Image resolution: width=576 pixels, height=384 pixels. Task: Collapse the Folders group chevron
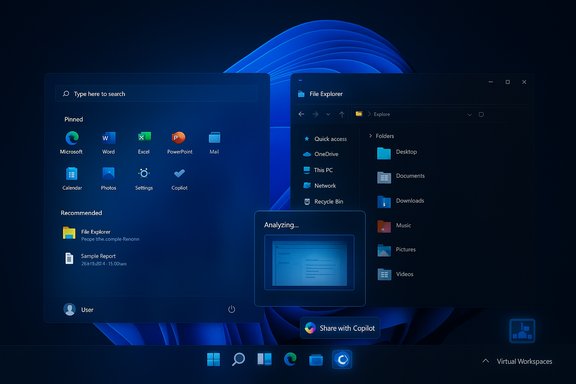click(x=370, y=136)
